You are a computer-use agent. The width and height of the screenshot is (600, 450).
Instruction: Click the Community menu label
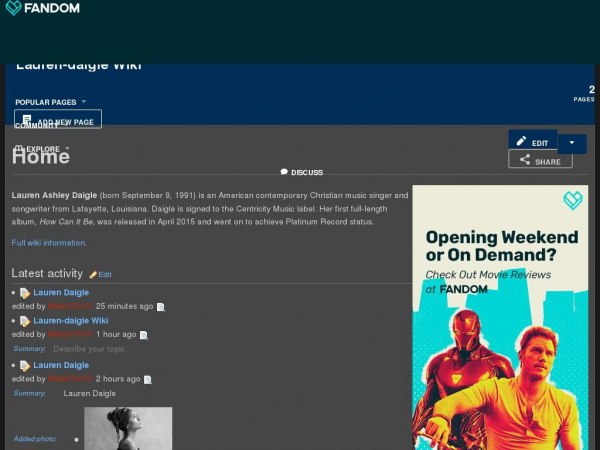click(x=36, y=126)
